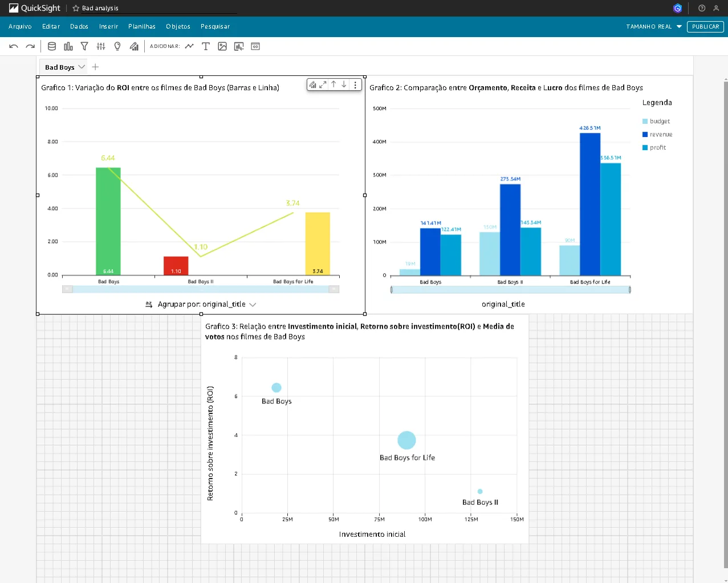This screenshot has width=728, height=583.
Task: Open the format visual pencil icon in toolbar
Action: coord(134,46)
